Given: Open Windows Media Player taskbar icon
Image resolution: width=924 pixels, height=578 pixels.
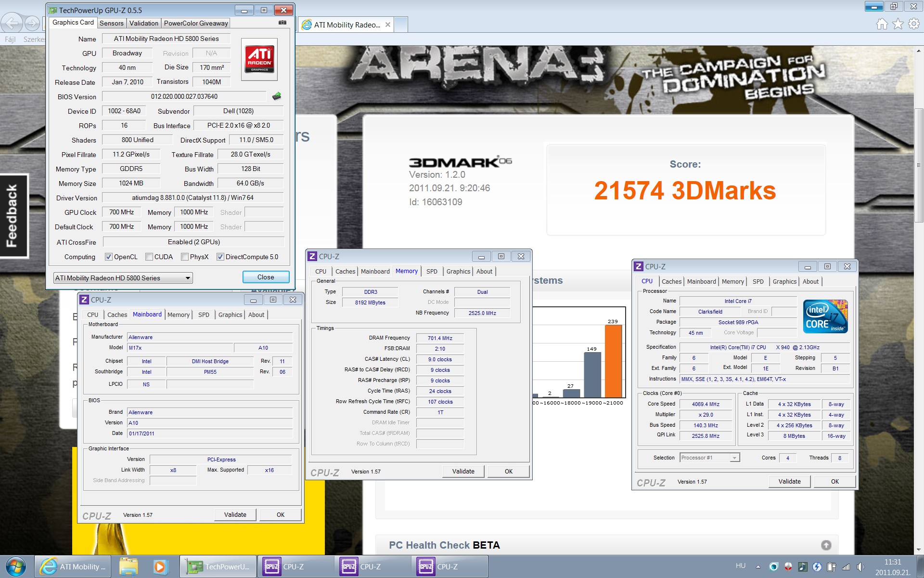Looking at the screenshot, I should point(160,566).
